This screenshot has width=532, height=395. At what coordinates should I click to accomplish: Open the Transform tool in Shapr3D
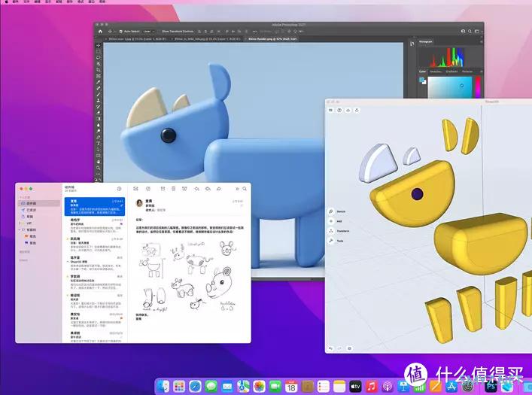click(x=331, y=231)
